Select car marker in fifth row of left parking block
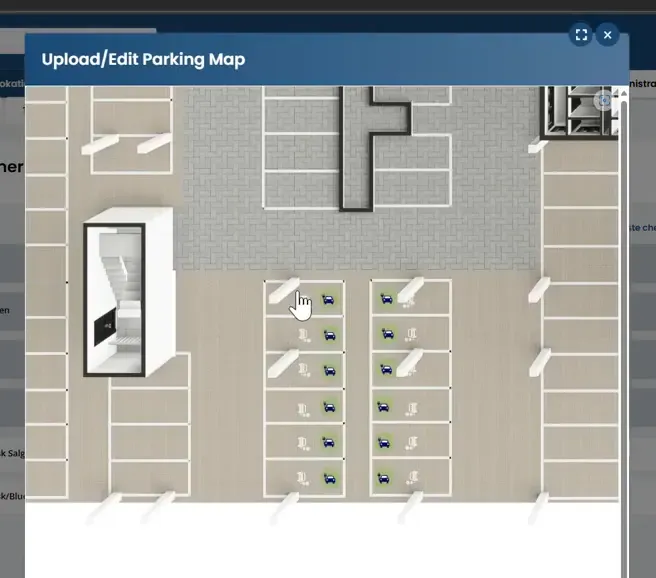Image resolution: width=656 pixels, height=578 pixels. [x=328, y=442]
